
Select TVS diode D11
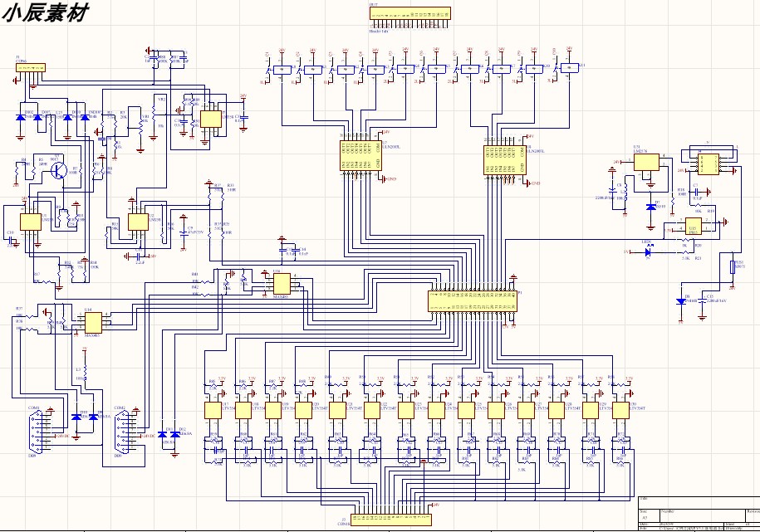pyautogui.click(x=162, y=435)
